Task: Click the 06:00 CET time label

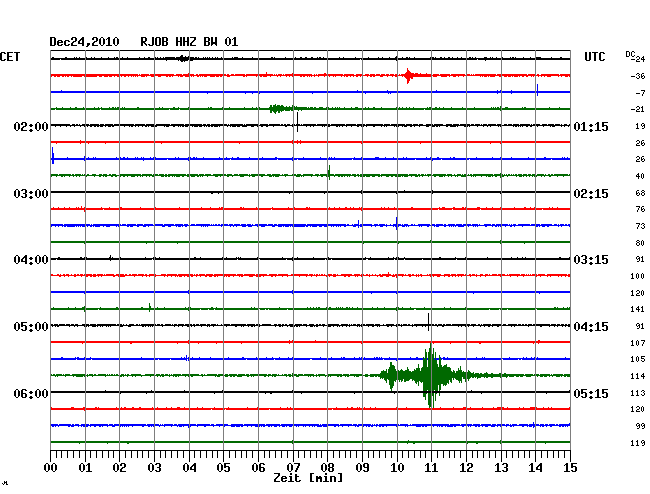Action: click(31, 393)
